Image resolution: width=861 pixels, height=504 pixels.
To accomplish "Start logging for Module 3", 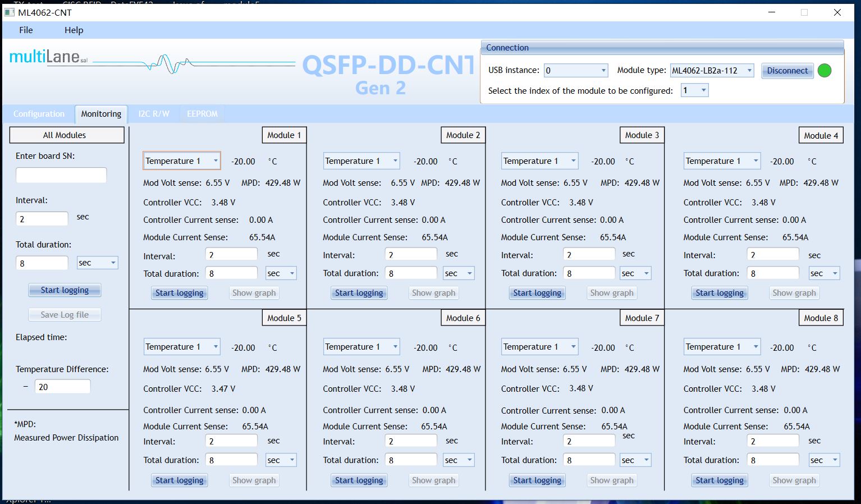I will pos(537,293).
